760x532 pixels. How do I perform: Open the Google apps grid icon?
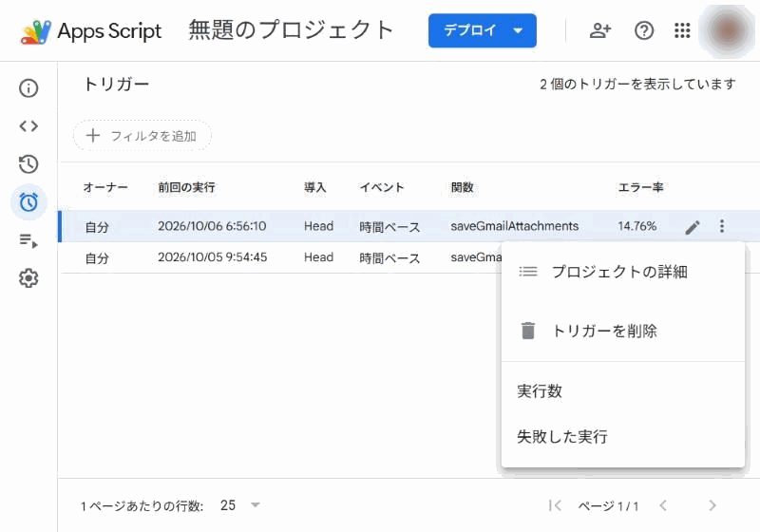click(x=682, y=30)
